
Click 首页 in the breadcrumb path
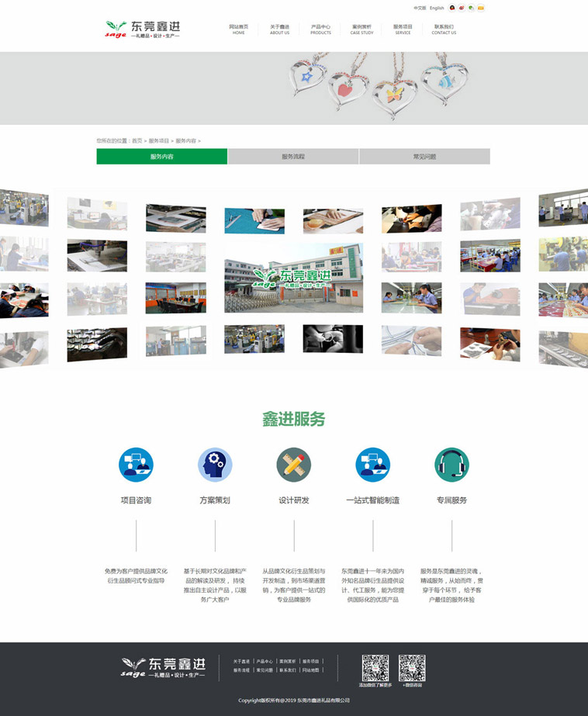coord(137,141)
